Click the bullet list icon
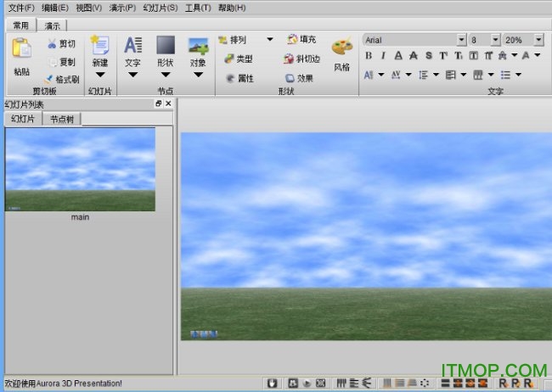Screen dimensions: 552x392 coord(505,75)
